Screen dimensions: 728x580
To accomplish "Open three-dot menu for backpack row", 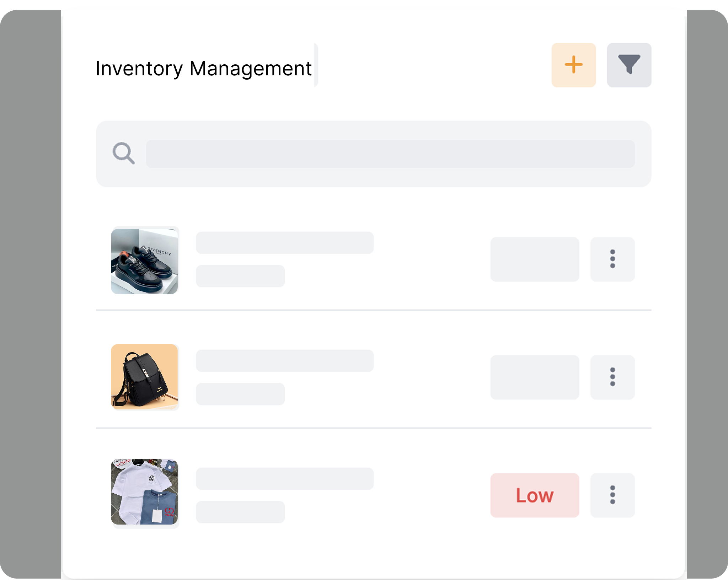I will point(612,377).
